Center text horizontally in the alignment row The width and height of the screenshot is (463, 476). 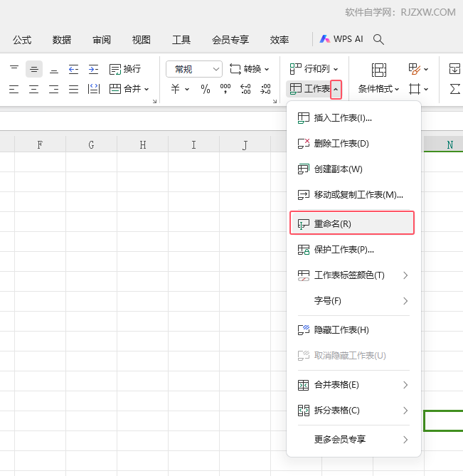click(x=34, y=89)
